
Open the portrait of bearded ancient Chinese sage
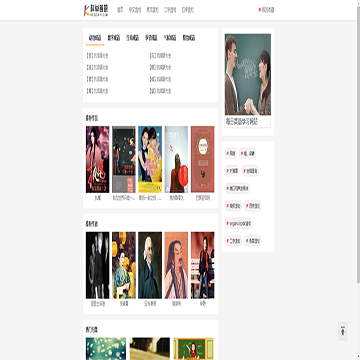pyautogui.click(x=176, y=265)
